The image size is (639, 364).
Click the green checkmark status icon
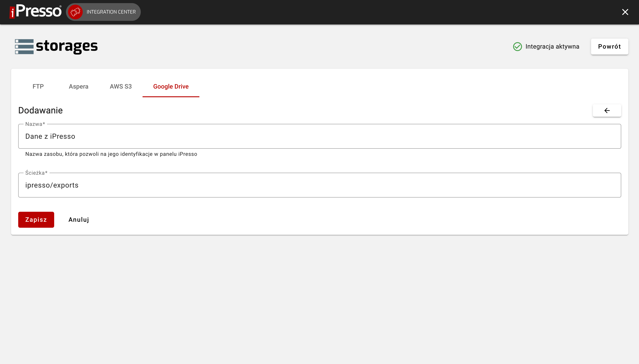click(517, 47)
